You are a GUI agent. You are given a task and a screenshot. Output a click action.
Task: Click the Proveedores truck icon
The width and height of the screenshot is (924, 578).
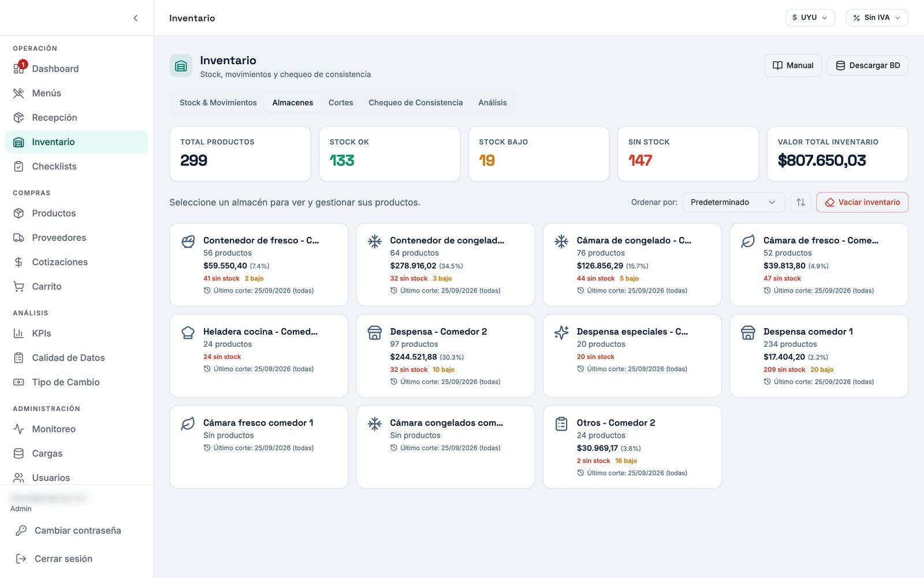click(x=18, y=238)
